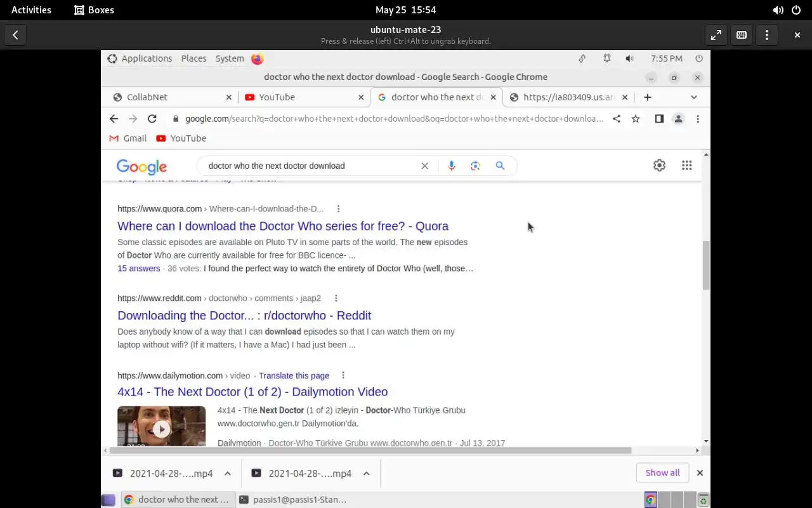The image size is (812, 508).
Task: Open YouTube bookmark
Action: 181,138
